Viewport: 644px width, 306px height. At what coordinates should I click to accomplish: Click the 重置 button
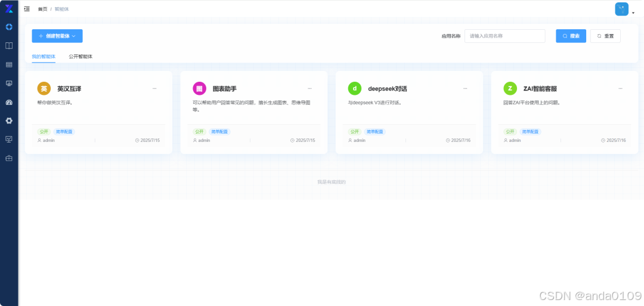click(x=605, y=36)
